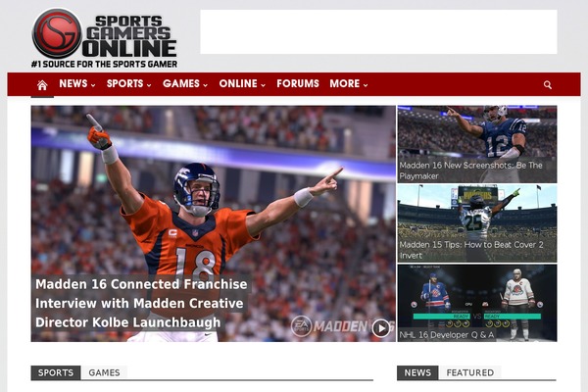Switch to the FEATURED tab

point(469,372)
